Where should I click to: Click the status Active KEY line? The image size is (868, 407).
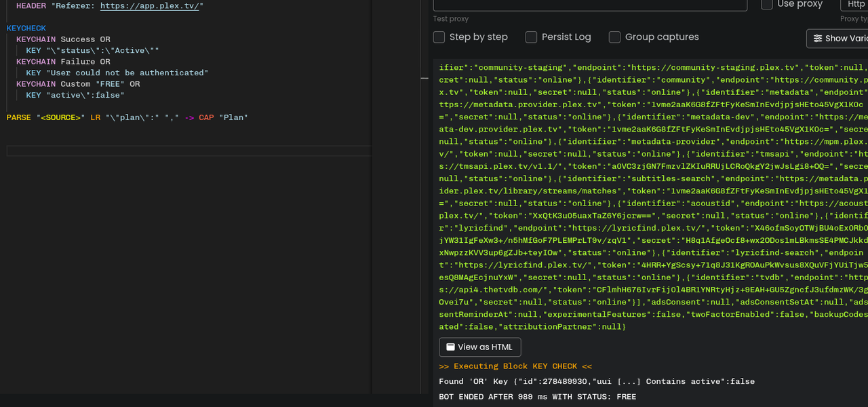point(93,50)
